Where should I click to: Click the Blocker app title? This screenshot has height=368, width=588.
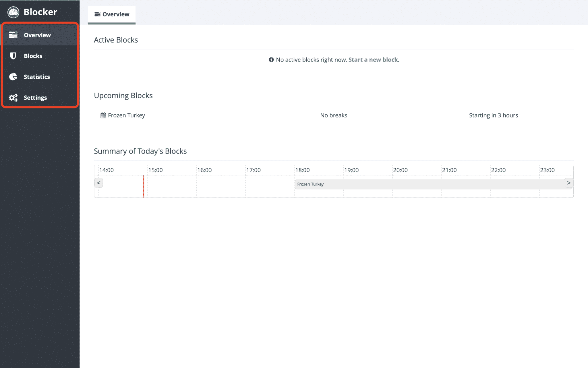(x=40, y=12)
